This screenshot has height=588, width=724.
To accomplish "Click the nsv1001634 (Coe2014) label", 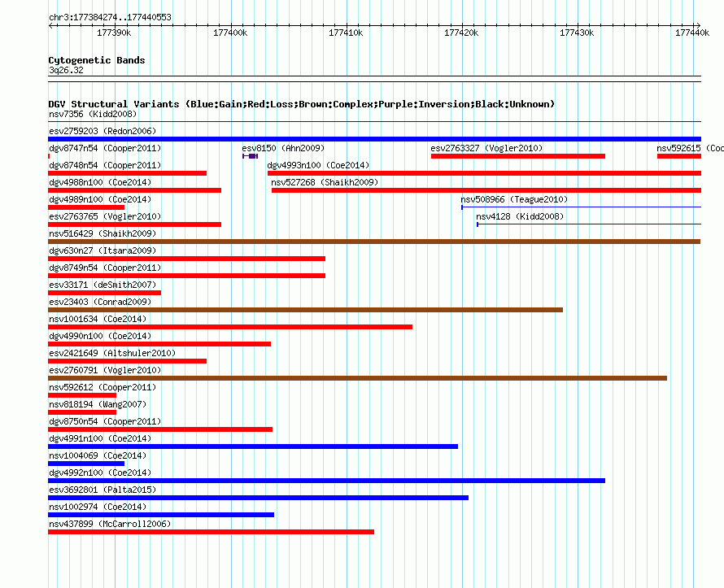I will [98, 319].
